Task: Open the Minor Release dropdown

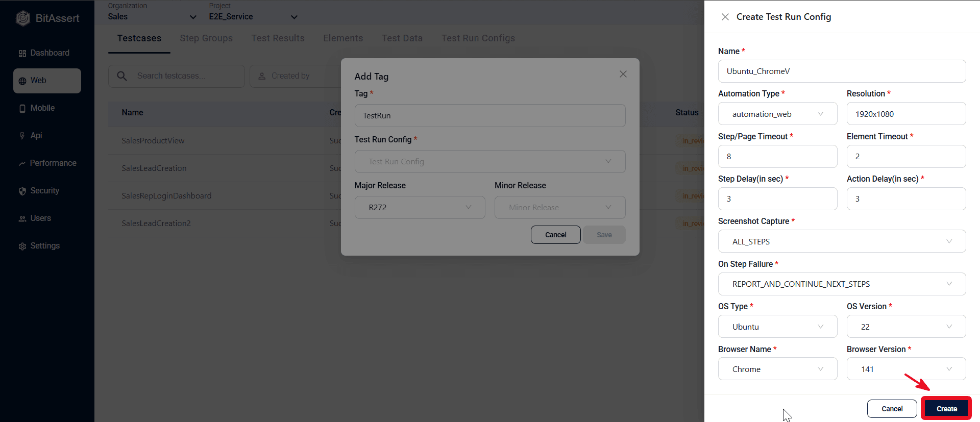Action: [x=560, y=207]
